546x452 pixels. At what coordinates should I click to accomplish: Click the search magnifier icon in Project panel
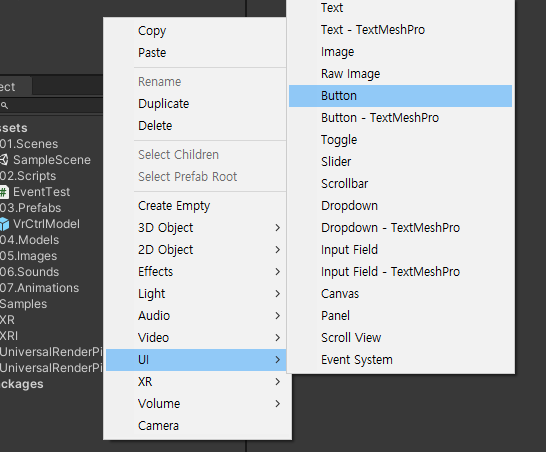(4, 105)
